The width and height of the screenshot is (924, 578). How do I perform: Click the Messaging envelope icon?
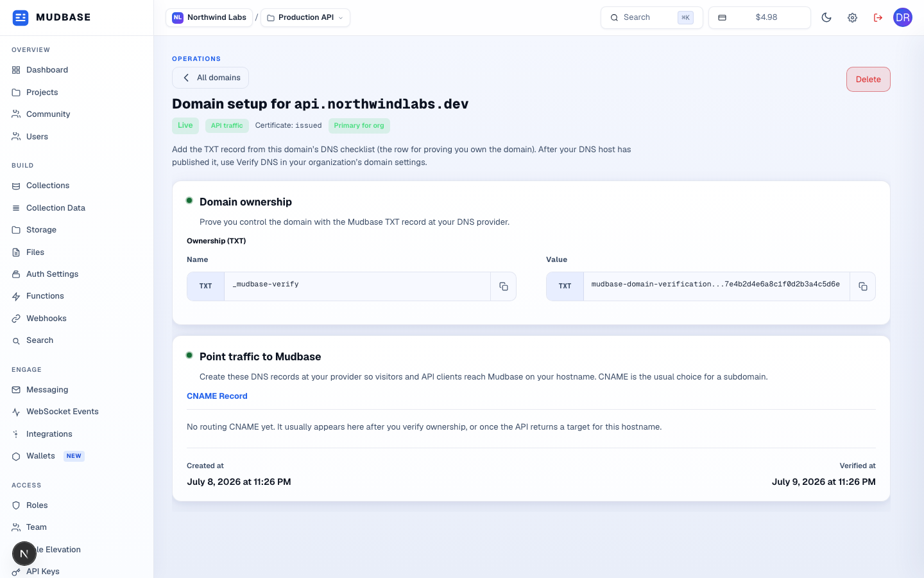pyautogui.click(x=16, y=390)
